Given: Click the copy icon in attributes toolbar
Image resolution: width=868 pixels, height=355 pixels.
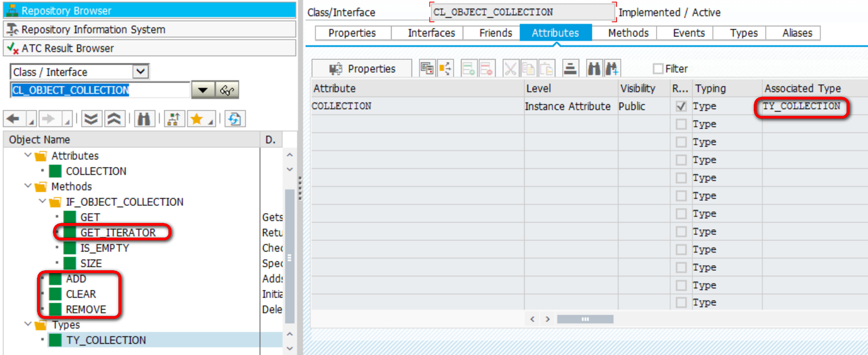Looking at the screenshot, I should (x=529, y=69).
